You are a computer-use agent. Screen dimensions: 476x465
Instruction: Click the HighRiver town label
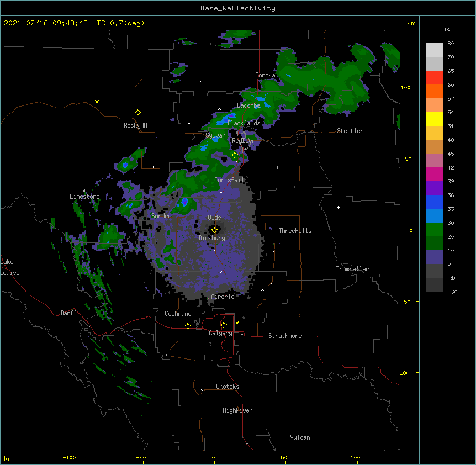click(237, 410)
